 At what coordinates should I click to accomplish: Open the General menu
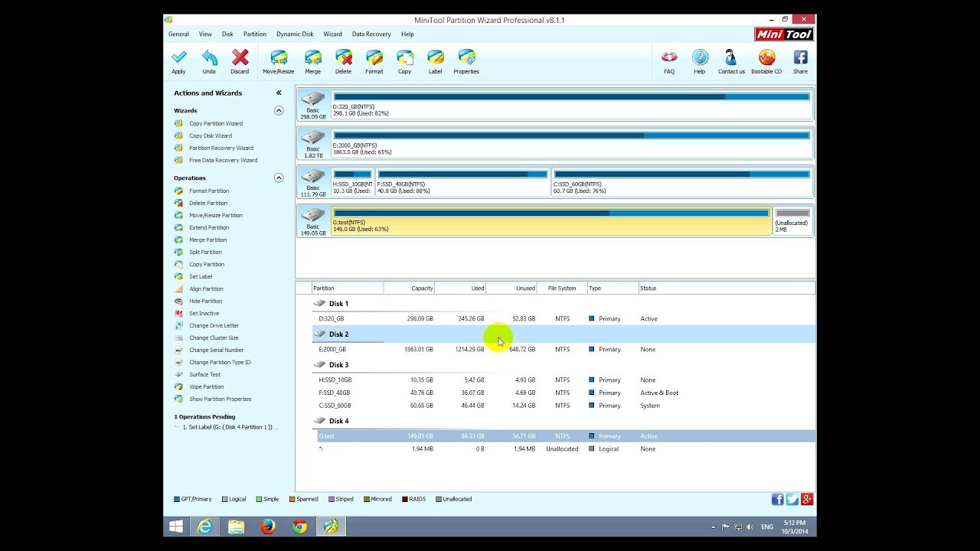(178, 34)
